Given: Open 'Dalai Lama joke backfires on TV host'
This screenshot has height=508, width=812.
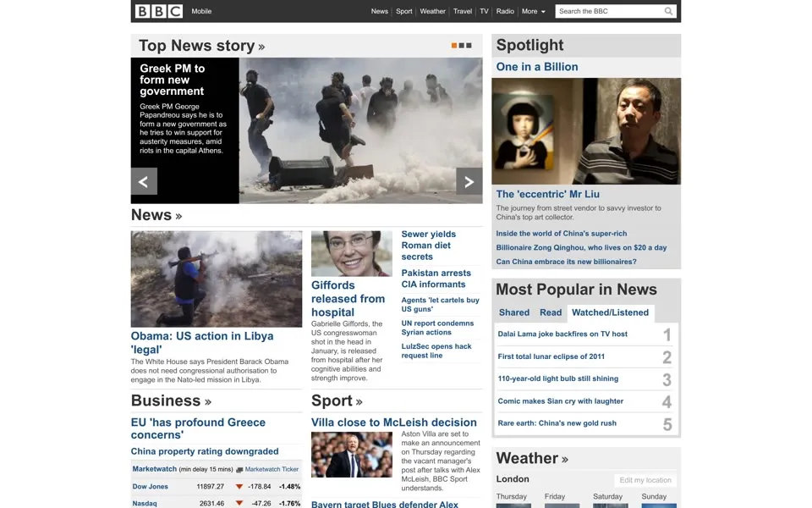Looking at the screenshot, I should point(562,334).
